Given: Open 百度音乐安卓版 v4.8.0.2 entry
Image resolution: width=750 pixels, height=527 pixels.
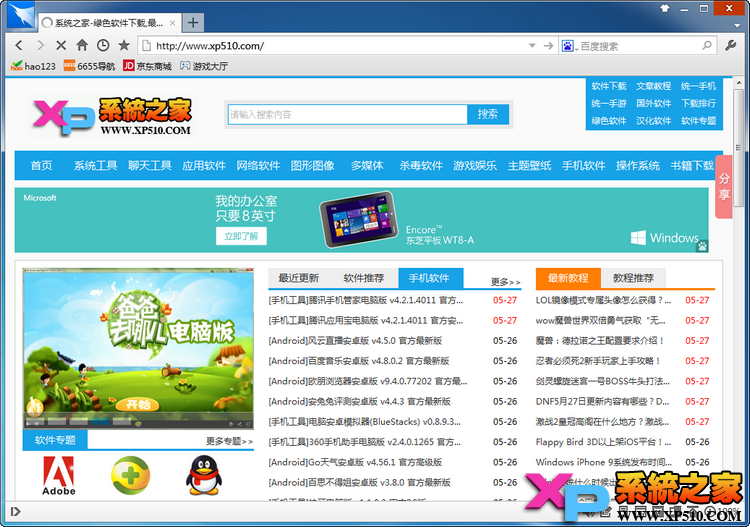Looking at the screenshot, I should 359,361.
